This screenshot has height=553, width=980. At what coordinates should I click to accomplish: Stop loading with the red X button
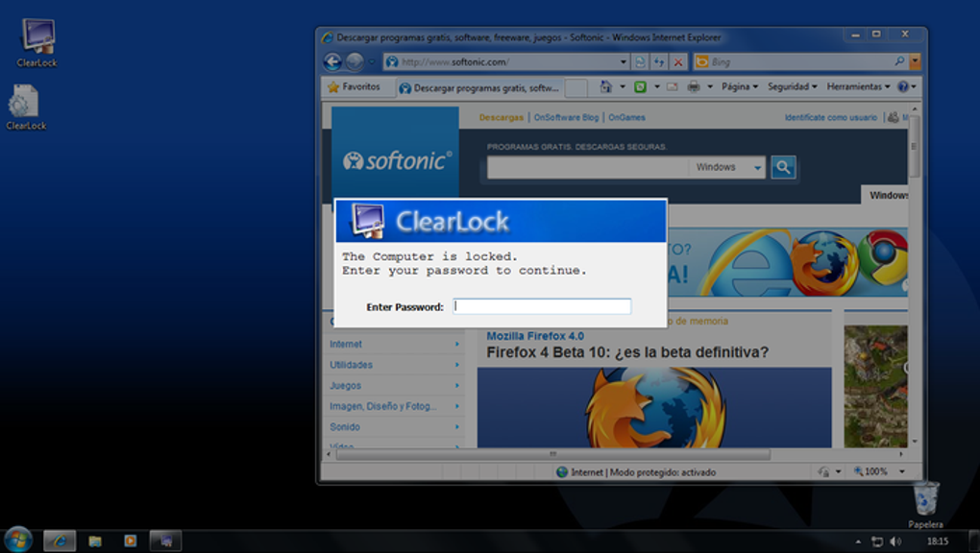pos(678,61)
